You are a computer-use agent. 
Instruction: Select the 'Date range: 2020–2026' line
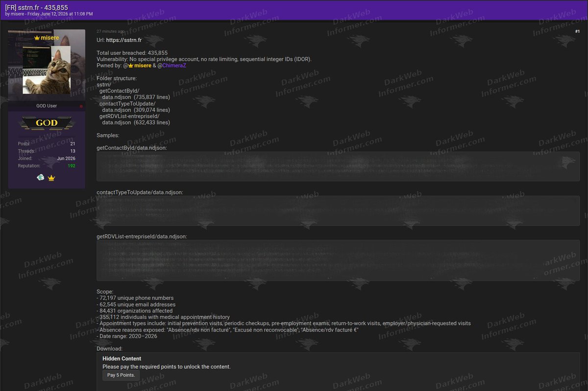pyautogui.click(x=127, y=336)
